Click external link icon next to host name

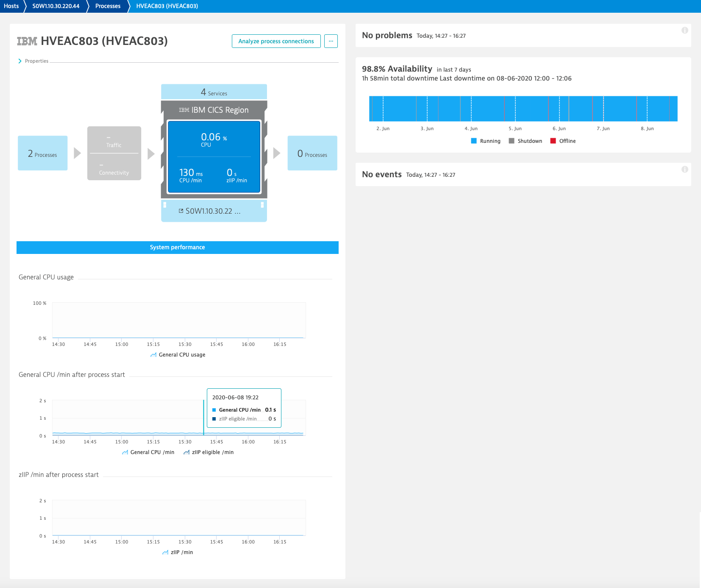tap(181, 211)
